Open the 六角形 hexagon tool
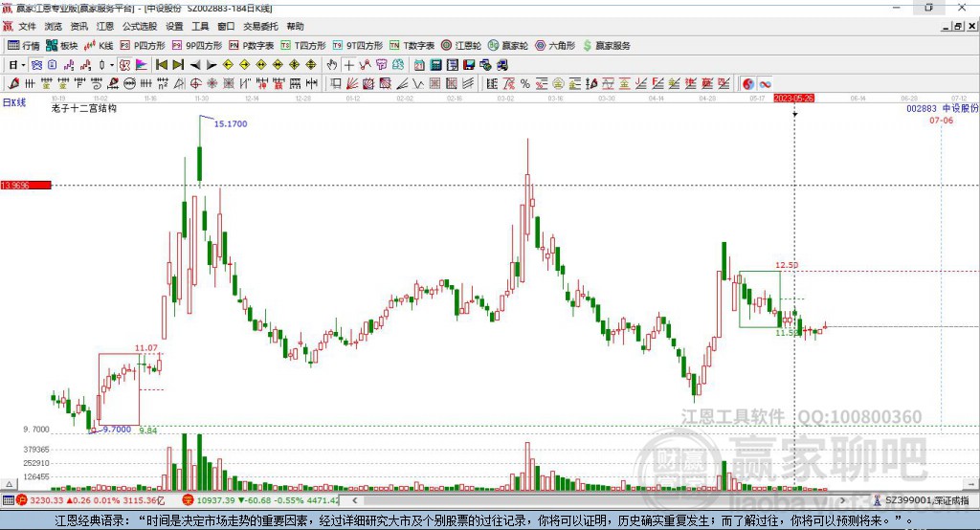 point(555,46)
